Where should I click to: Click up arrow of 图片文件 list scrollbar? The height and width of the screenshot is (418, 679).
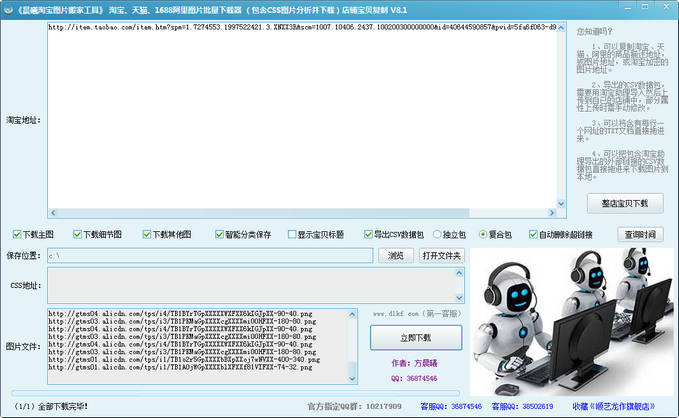(352, 314)
